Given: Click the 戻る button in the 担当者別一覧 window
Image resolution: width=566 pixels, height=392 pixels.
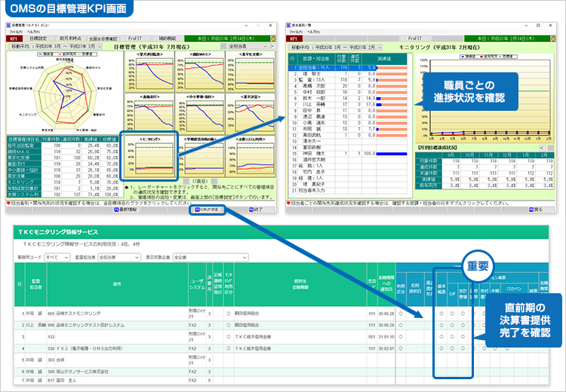Looking at the screenshot, I should click(537, 210).
